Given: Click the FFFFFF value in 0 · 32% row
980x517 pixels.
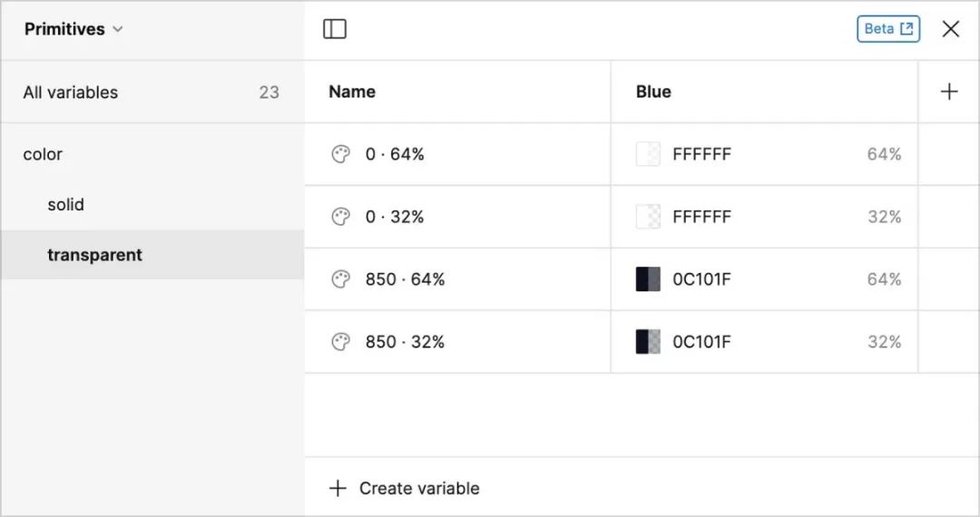Looking at the screenshot, I should pyautogui.click(x=701, y=217).
